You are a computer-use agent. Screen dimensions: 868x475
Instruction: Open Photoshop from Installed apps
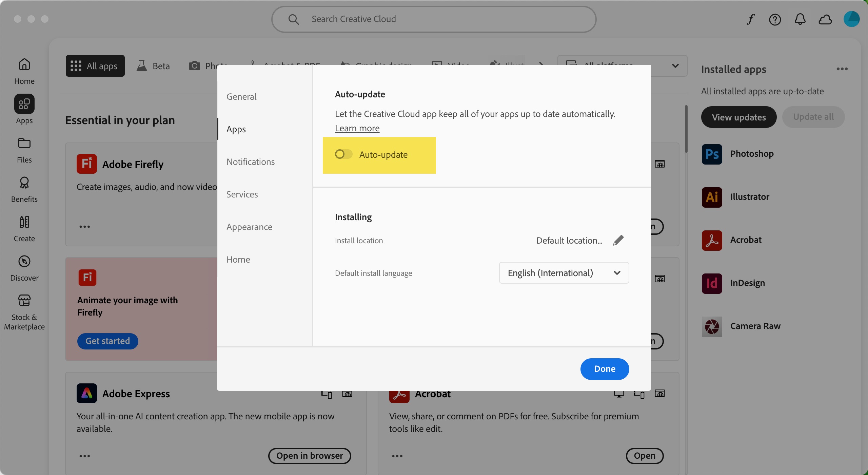(738, 154)
